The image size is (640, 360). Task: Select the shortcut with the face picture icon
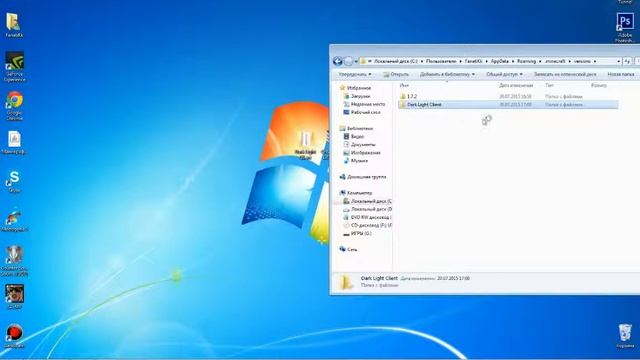pos(14,296)
